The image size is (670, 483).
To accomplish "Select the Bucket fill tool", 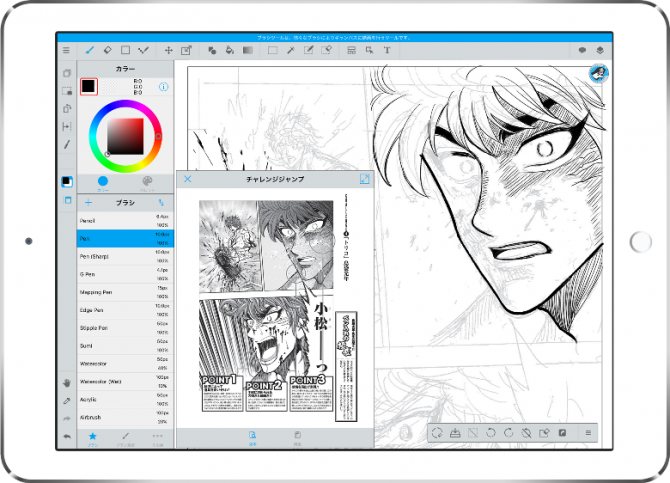I will (229, 50).
